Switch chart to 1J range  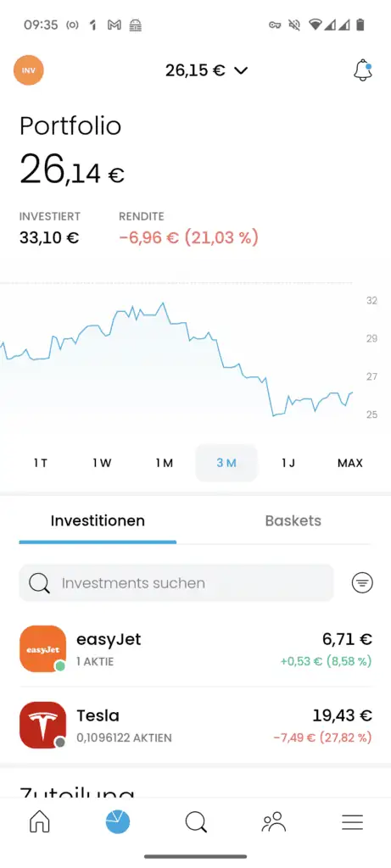288,463
